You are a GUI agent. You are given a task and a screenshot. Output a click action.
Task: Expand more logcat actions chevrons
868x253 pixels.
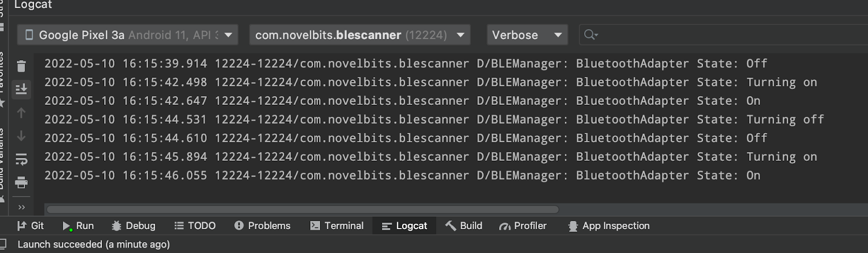21,207
